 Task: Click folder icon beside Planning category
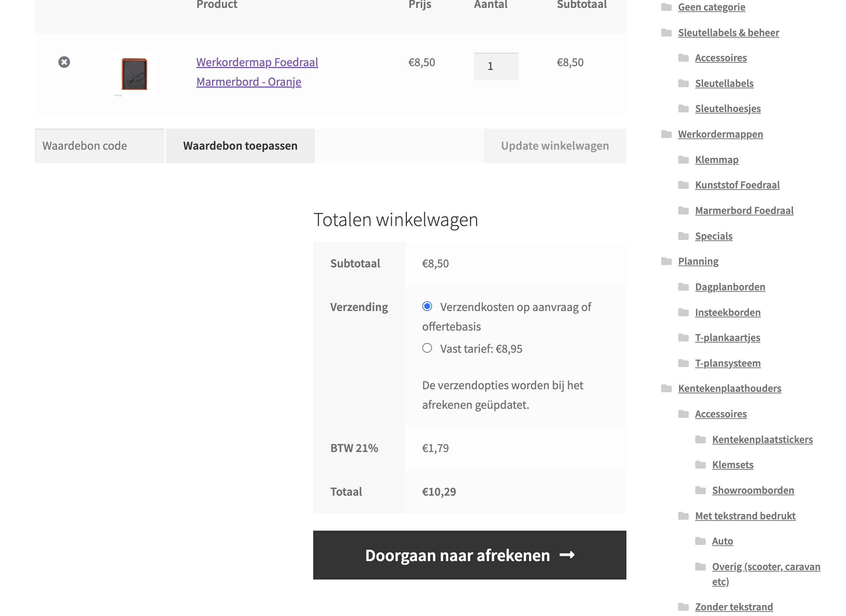coord(666,261)
